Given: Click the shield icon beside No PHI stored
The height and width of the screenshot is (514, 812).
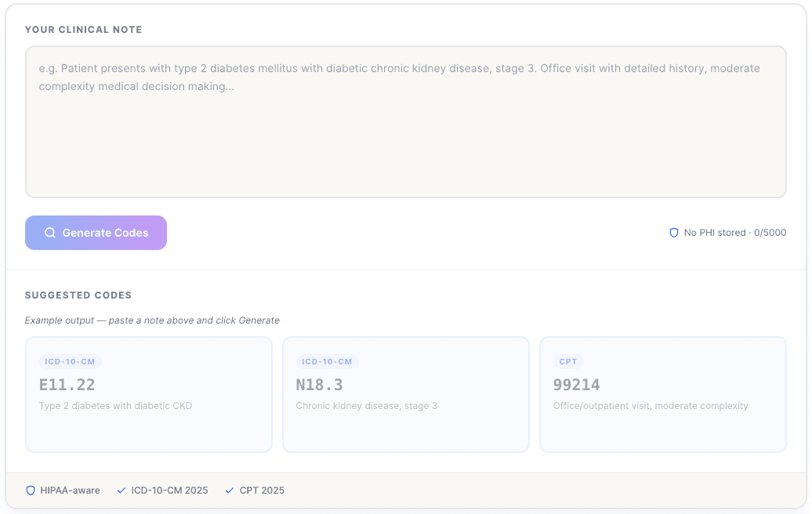Looking at the screenshot, I should (x=673, y=233).
